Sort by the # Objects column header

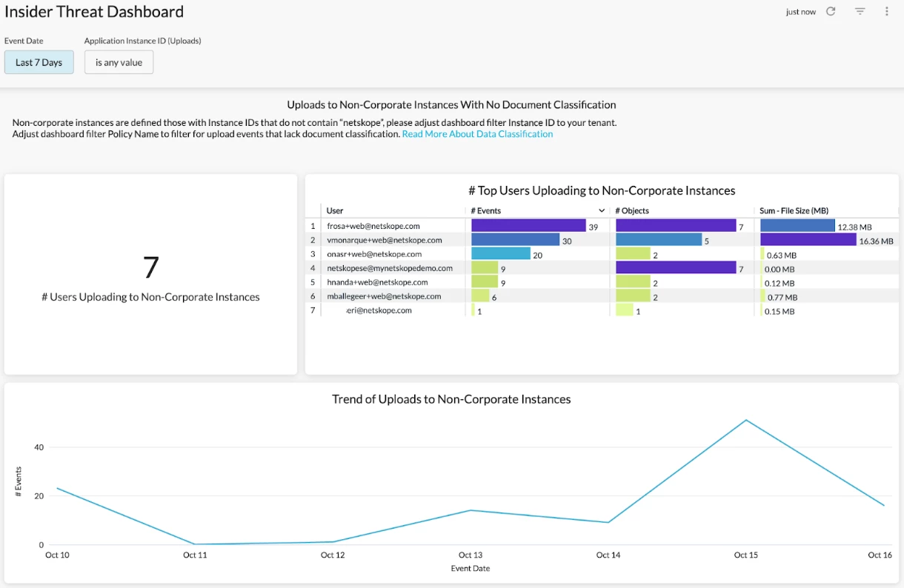(x=632, y=211)
